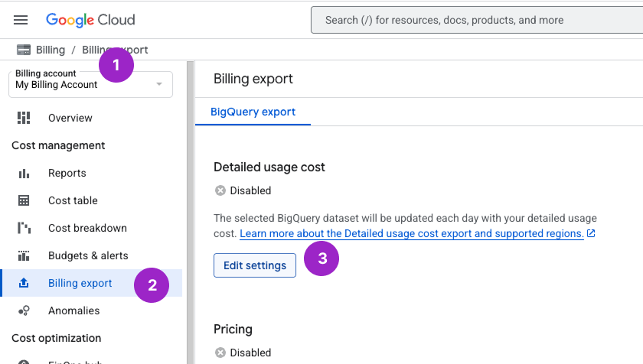
Task: Click the Cost management section heading
Action: [x=58, y=145]
